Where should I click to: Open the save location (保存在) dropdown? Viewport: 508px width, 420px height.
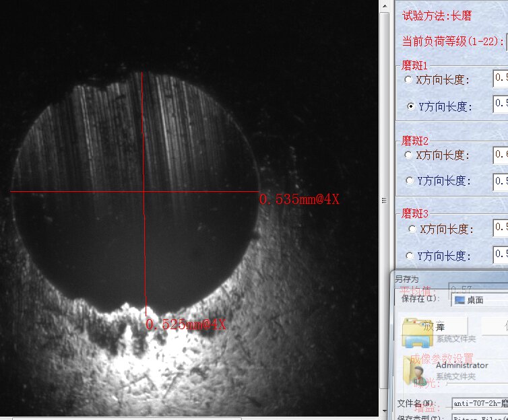click(x=478, y=300)
